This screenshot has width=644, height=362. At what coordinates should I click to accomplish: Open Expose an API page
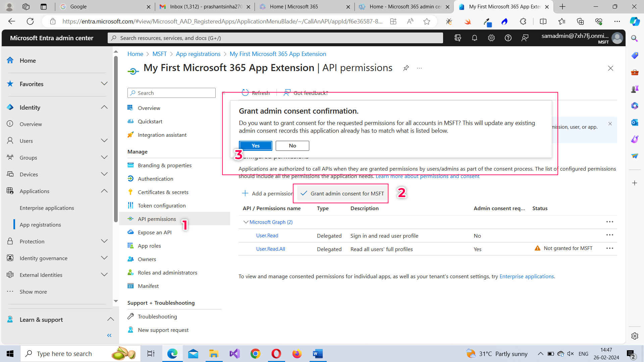click(x=155, y=232)
